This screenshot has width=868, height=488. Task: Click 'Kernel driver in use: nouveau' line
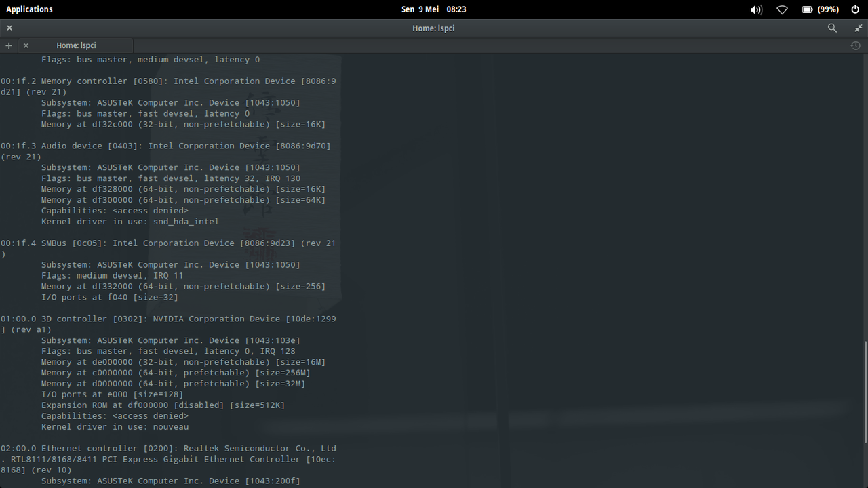(115, 427)
